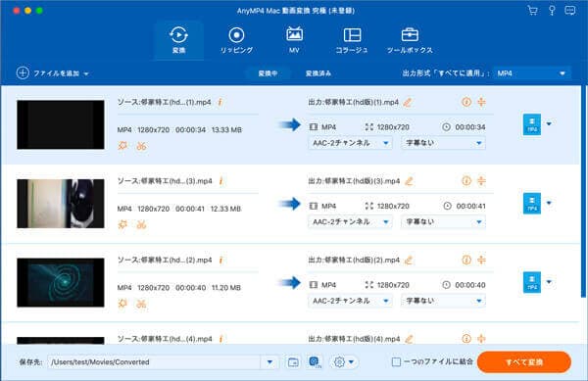Open the コラージュ collage tab
This screenshot has height=381, width=588.
[x=352, y=40]
